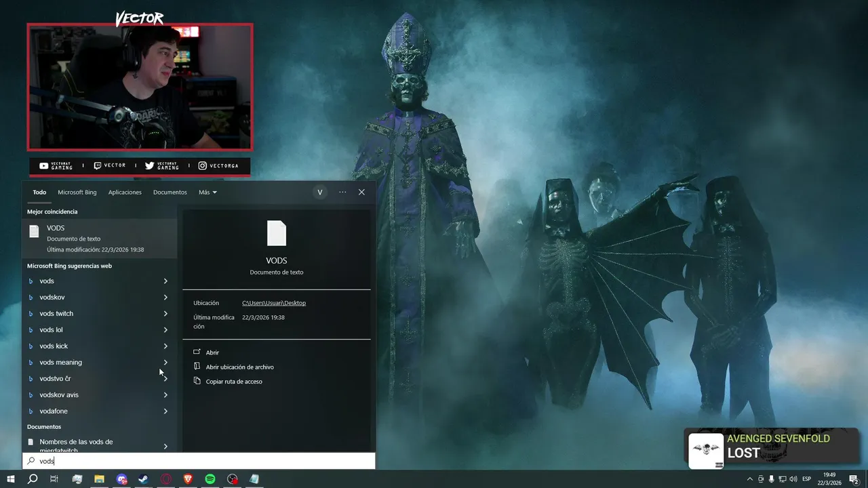This screenshot has height=488, width=868.
Task: Open Brave browser from the taskbar
Action: click(x=188, y=479)
